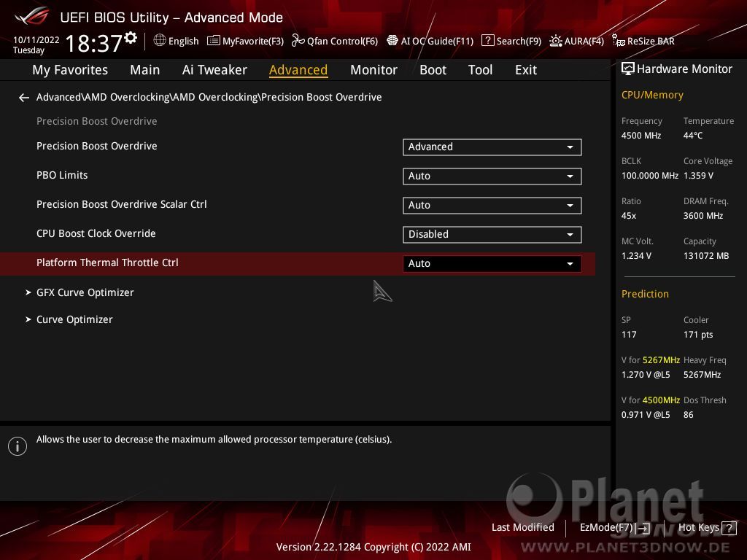
Task: Click MyFavorite(F3) label
Action: coord(253,42)
